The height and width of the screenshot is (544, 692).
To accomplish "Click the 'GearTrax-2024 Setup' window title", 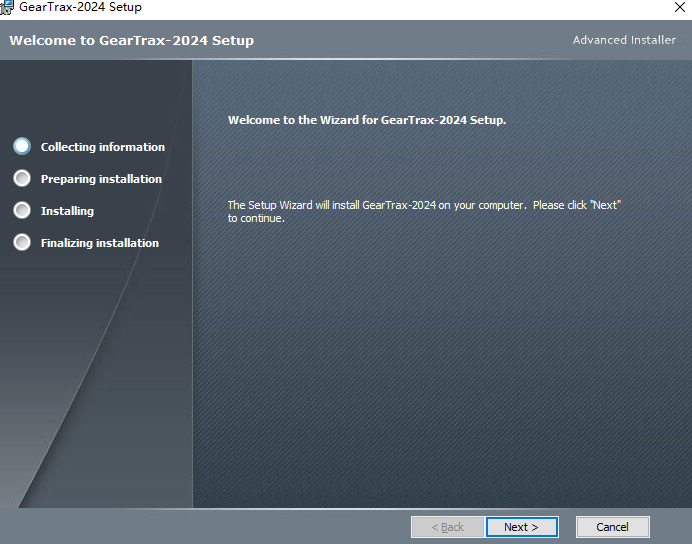I will (x=80, y=8).
